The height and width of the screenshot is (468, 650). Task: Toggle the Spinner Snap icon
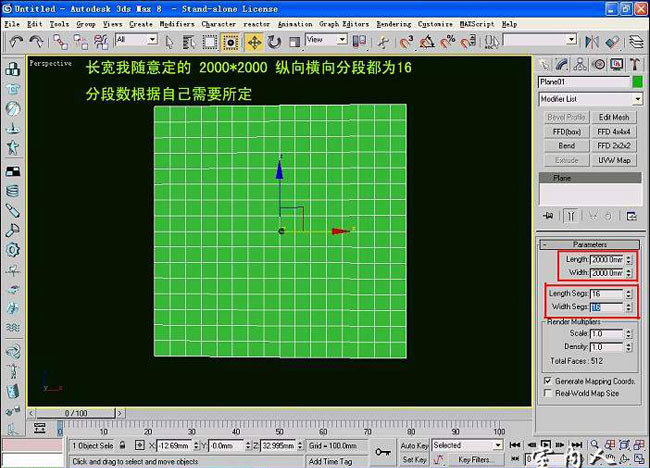coord(468,42)
